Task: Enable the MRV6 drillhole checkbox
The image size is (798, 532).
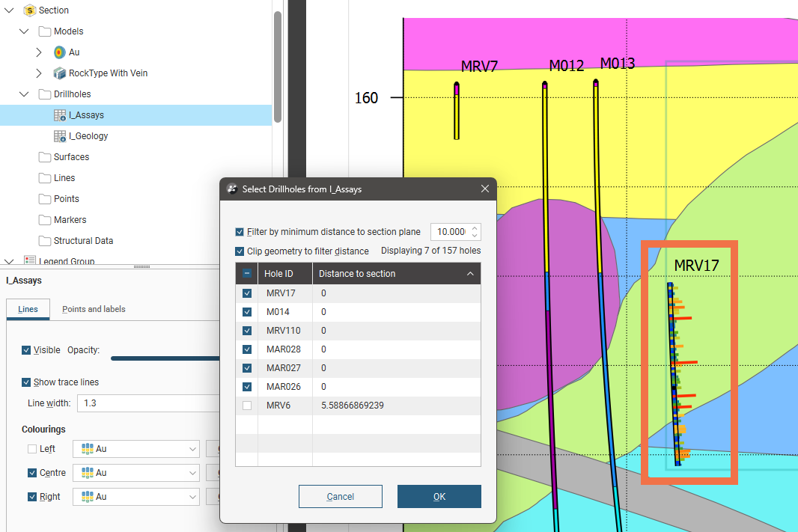Action: tap(247, 406)
